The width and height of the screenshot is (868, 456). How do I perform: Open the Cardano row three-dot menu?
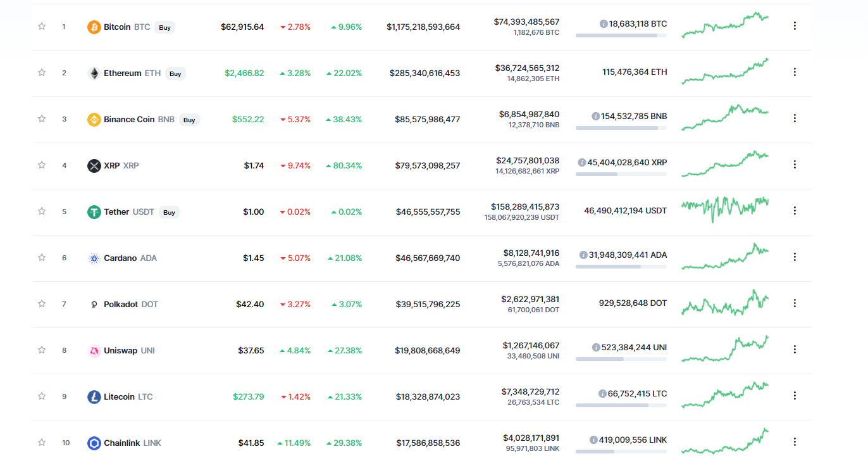[795, 257]
